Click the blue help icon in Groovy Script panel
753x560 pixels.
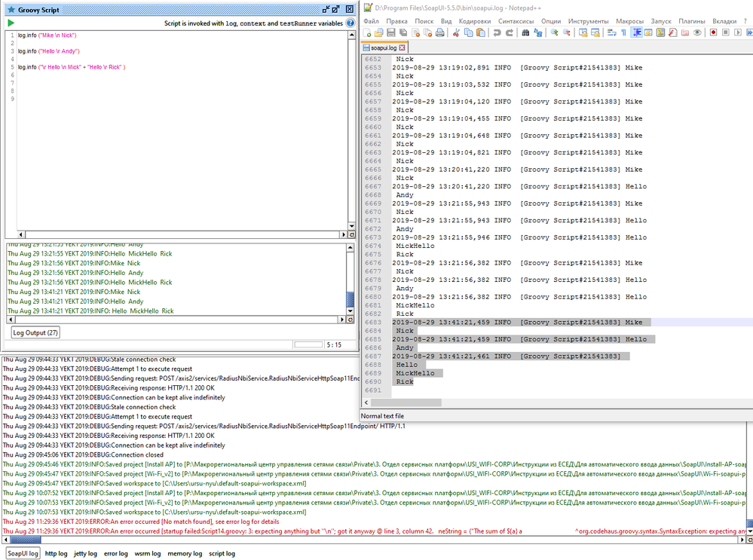click(x=350, y=23)
